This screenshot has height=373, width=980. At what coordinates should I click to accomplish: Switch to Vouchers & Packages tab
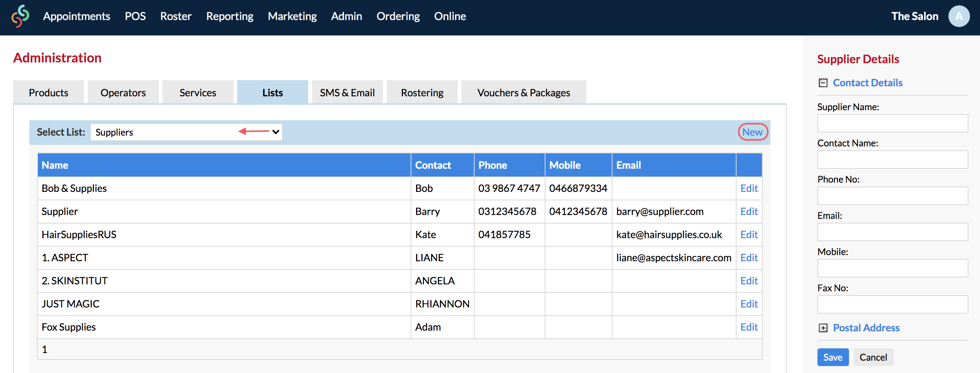coord(524,92)
